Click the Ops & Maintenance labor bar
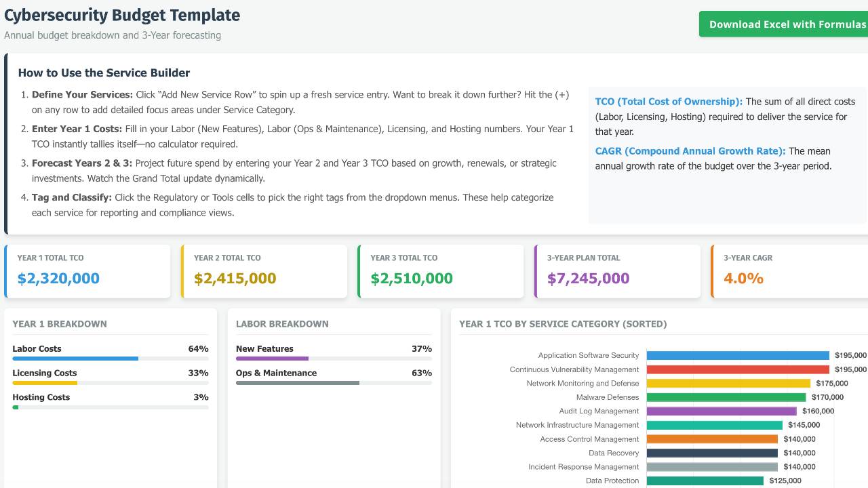Screen dimensions: 868x488 click(x=334, y=383)
